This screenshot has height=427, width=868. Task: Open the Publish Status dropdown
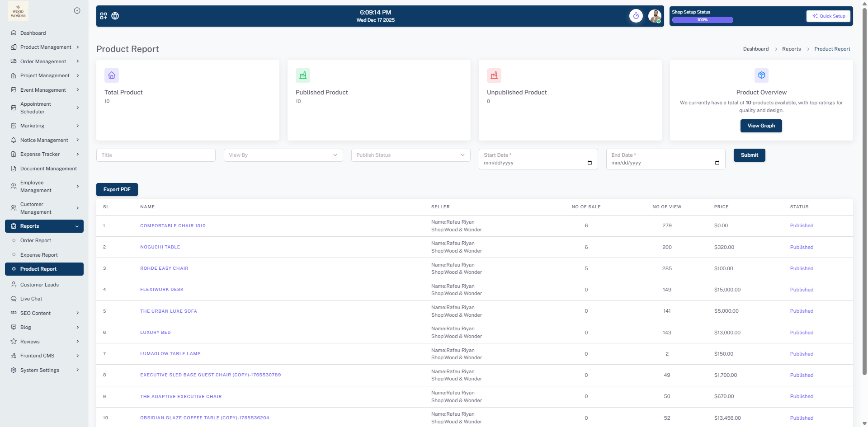click(x=410, y=155)
